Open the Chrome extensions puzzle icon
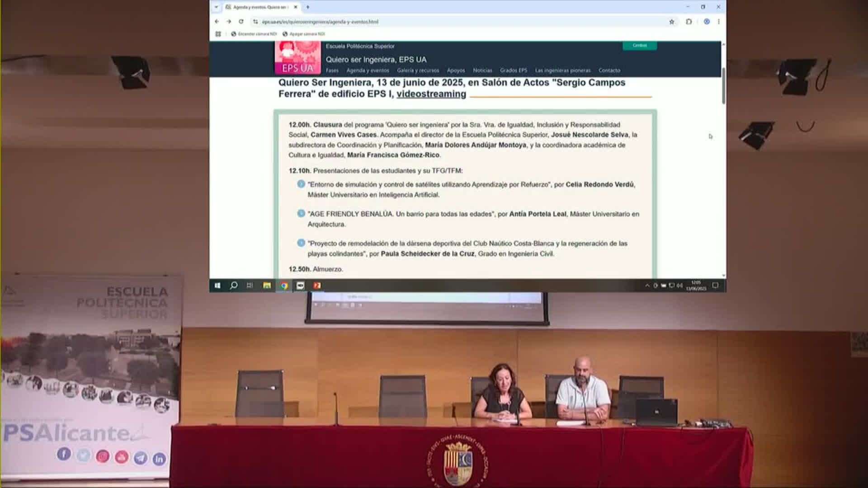 (x=689, y=22)
